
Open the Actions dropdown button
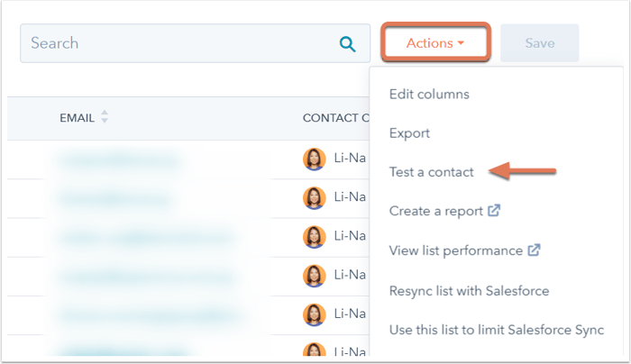(435, 43)
